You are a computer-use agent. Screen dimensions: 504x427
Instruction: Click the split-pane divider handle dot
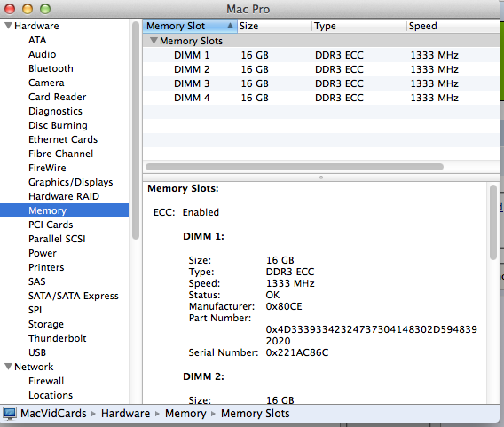(x=321, y=178)
